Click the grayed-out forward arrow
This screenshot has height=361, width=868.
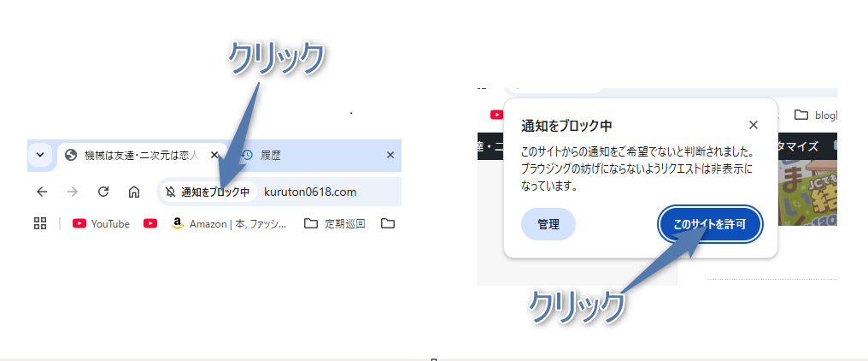tap(73, 192)
